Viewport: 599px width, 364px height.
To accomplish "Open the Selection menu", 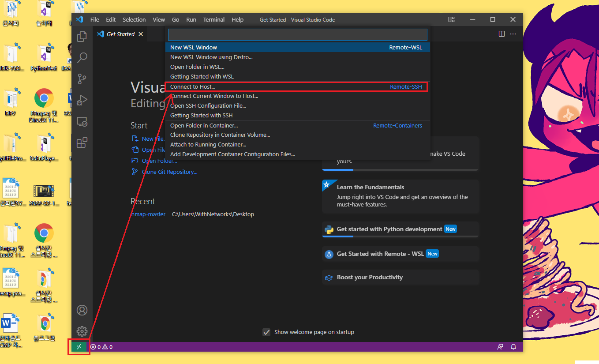I will point(134,19).
